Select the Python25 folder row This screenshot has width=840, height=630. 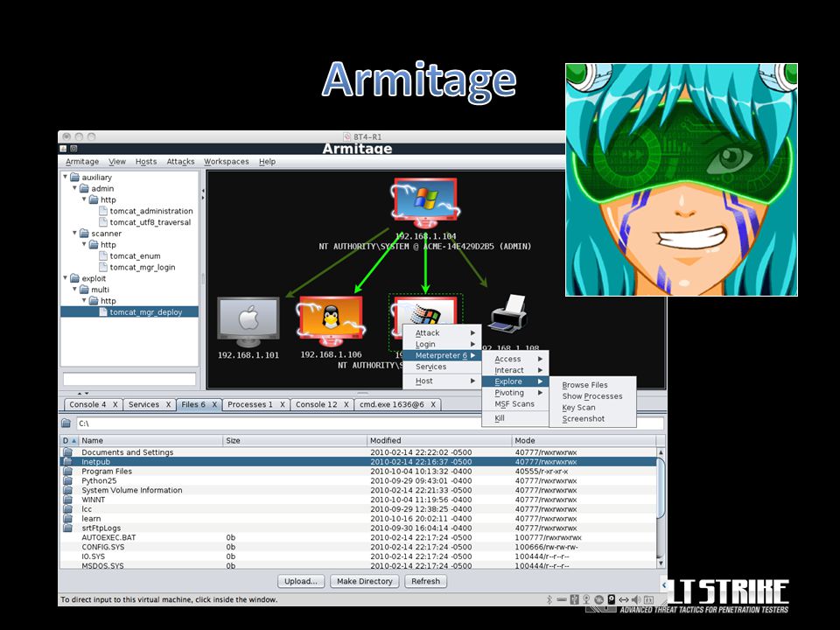click(x=358, y=480)
